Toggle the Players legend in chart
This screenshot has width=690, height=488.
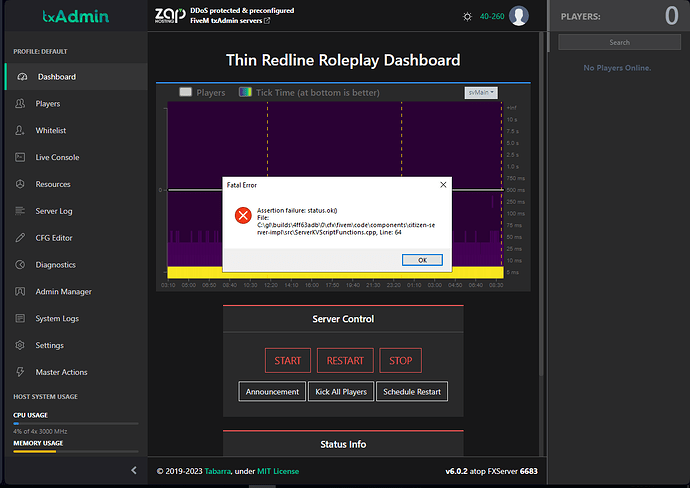202,92
